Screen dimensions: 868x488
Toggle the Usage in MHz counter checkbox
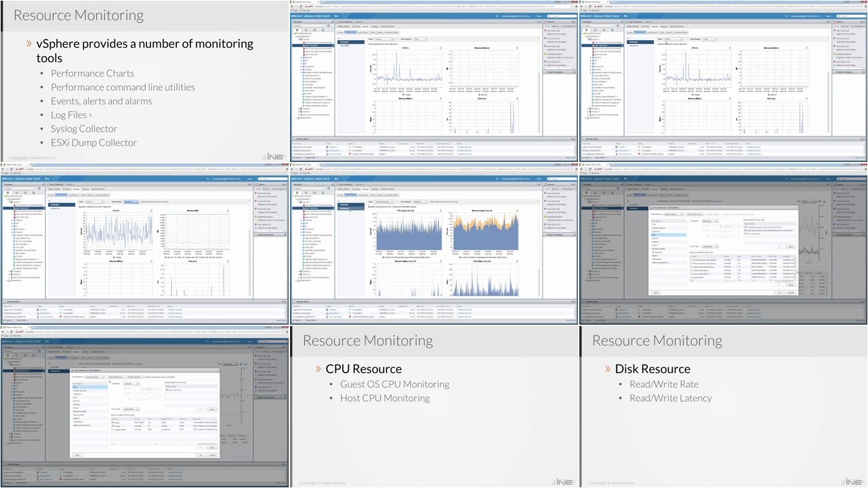(112, 430)
